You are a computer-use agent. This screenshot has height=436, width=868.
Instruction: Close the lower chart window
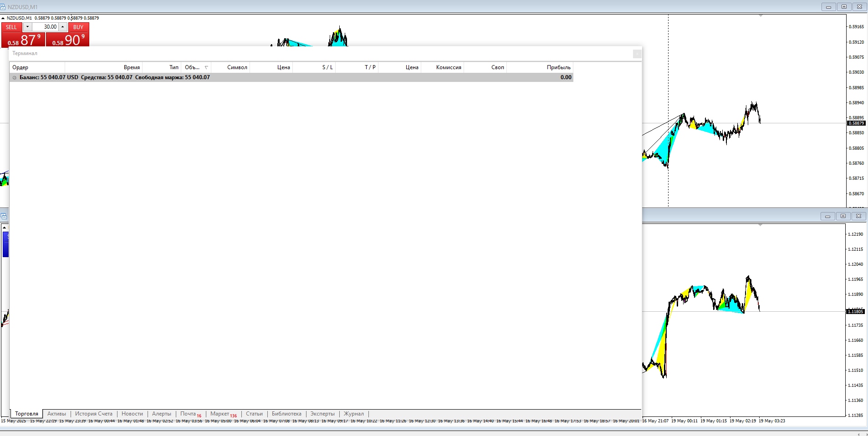858,216
